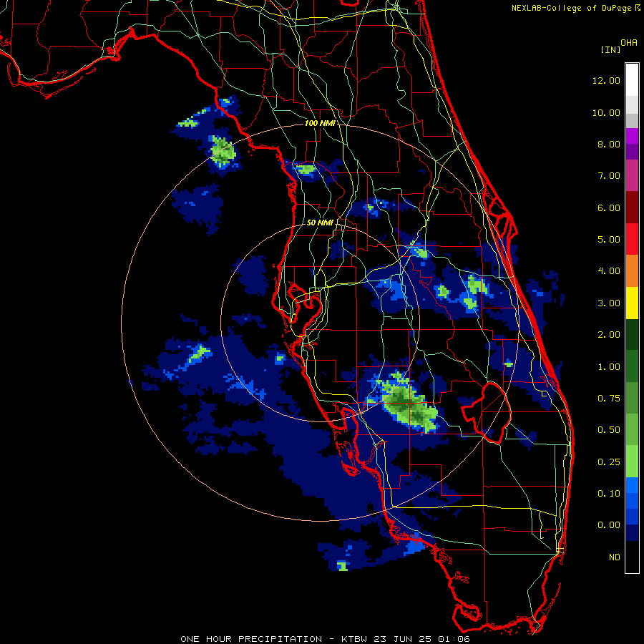Click the NEXLAB-College of DuPage credit text
Viewport: 644px width, 644px height.
click(x=571, y=8)
